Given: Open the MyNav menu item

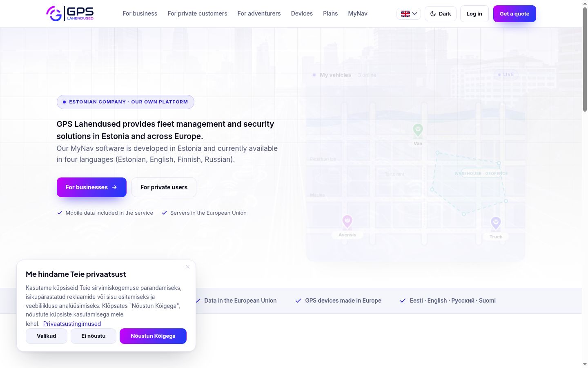Looking at the screenshot, I should (x=358, y=13).
